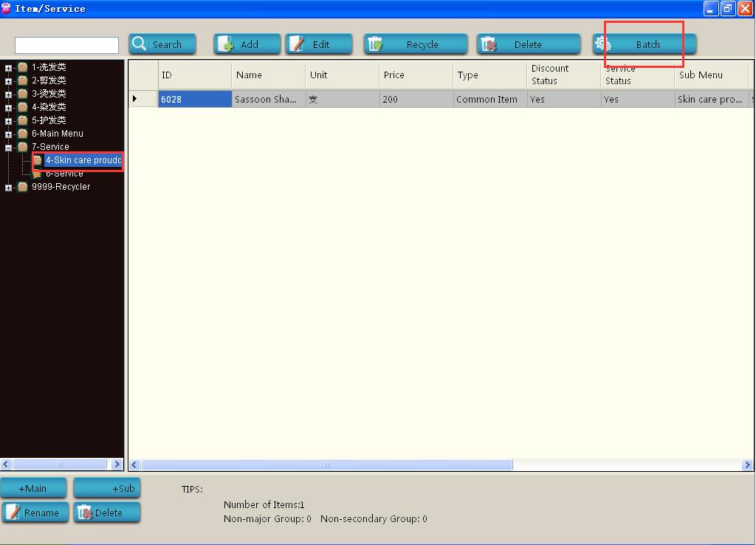Select the 1-洗发类 category
The width and height of the screenshot is (756, 545).
coord(49,67)
